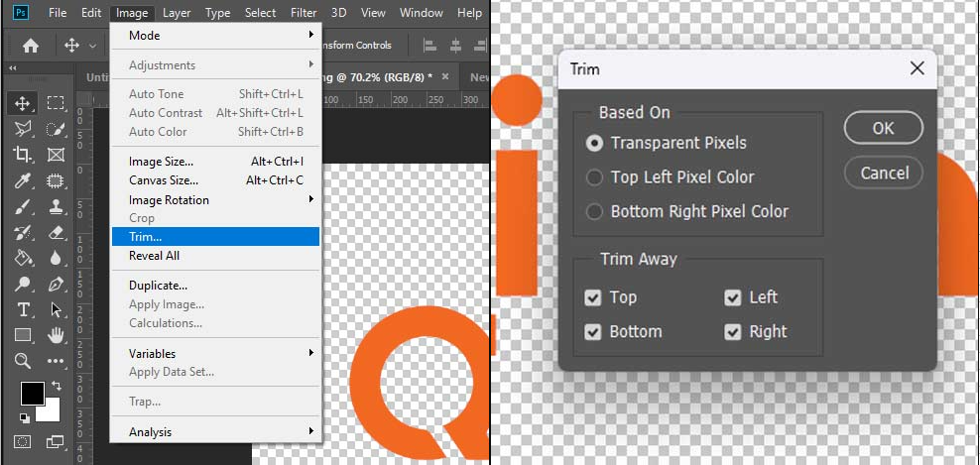Viewport: 980px width, 465px height.
Task: Expand the Mode submenu
Action: coord(215,36)
